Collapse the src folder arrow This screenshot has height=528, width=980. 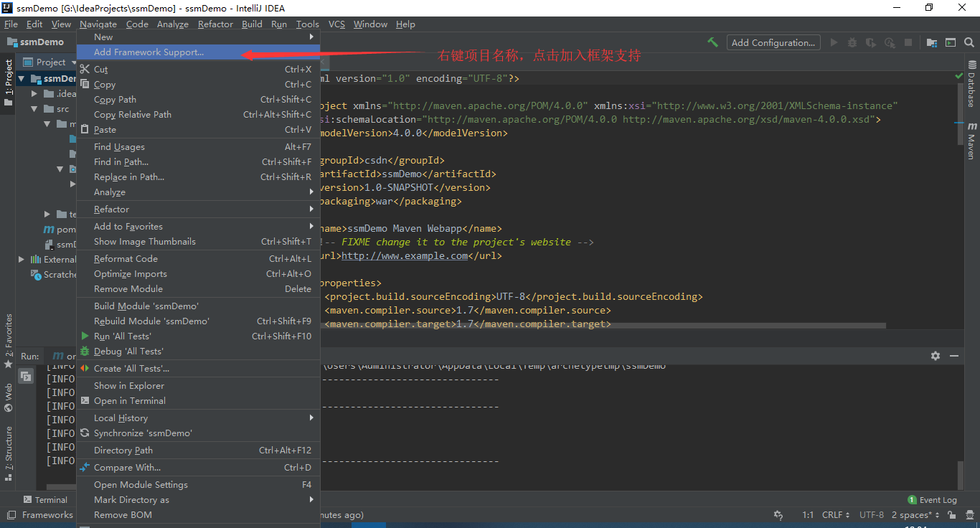[34, 109]
